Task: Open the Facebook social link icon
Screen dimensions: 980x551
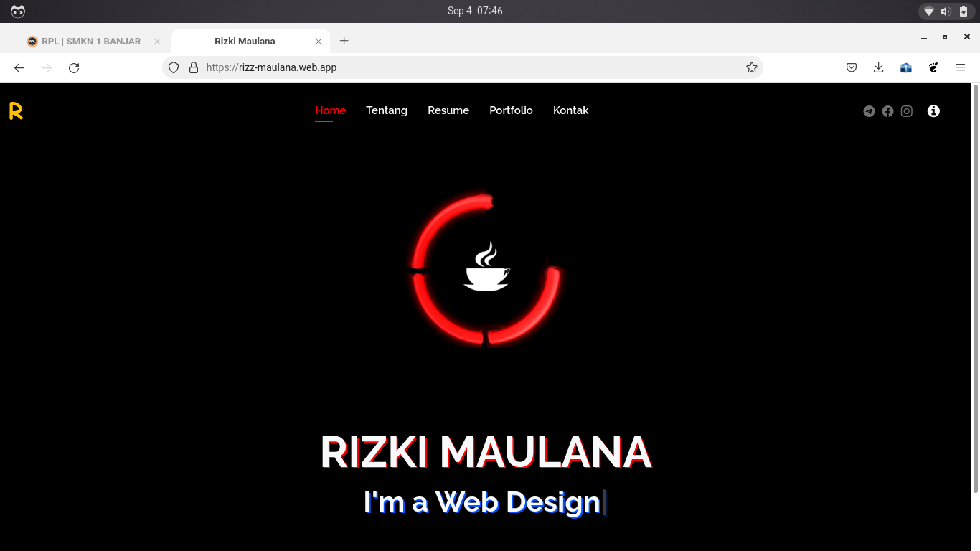Action: click(x=887, y=111)
